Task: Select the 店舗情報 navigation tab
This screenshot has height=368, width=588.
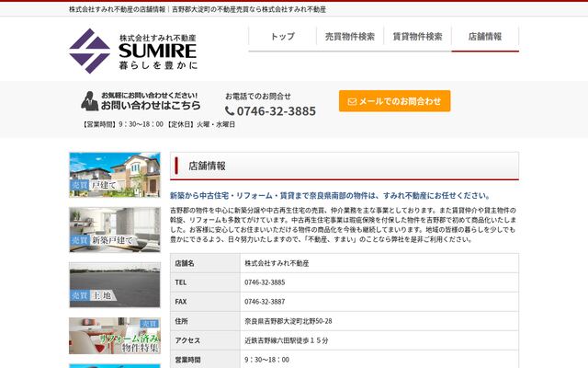Action: (x=485, y=37)
